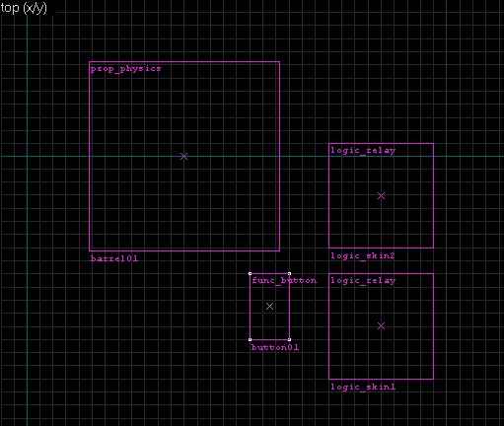
Task: Click the prop_physics center X marker
Action: tap(184, 157)
